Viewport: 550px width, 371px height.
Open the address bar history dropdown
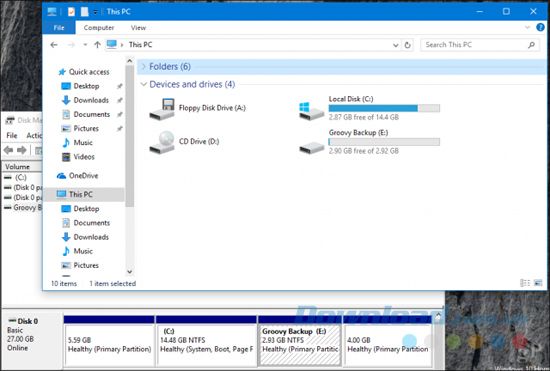coord(395,45)
